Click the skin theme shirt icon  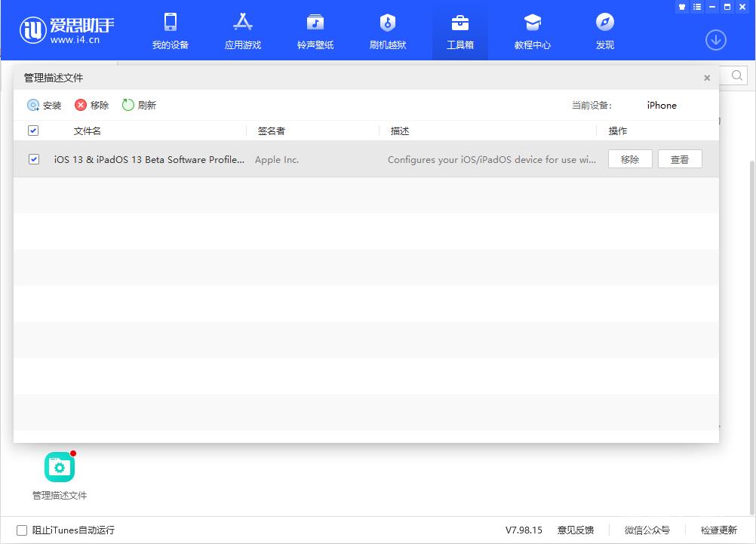(683, 7)
